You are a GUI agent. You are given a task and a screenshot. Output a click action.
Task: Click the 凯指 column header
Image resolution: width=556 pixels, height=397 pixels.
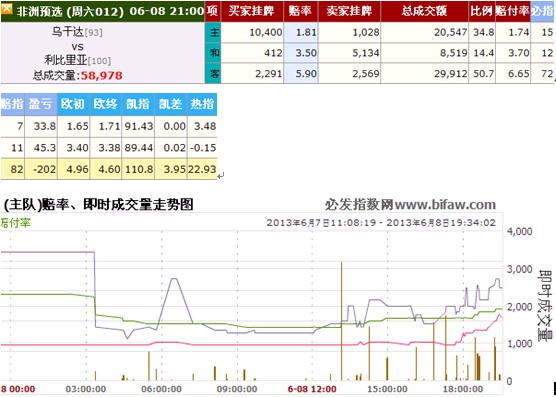coord(138,104)
